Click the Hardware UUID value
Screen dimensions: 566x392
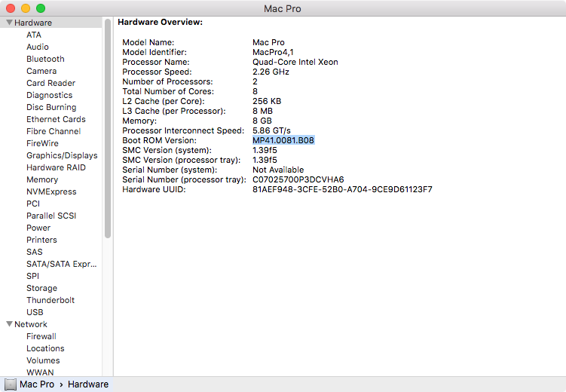pos(342,189)
